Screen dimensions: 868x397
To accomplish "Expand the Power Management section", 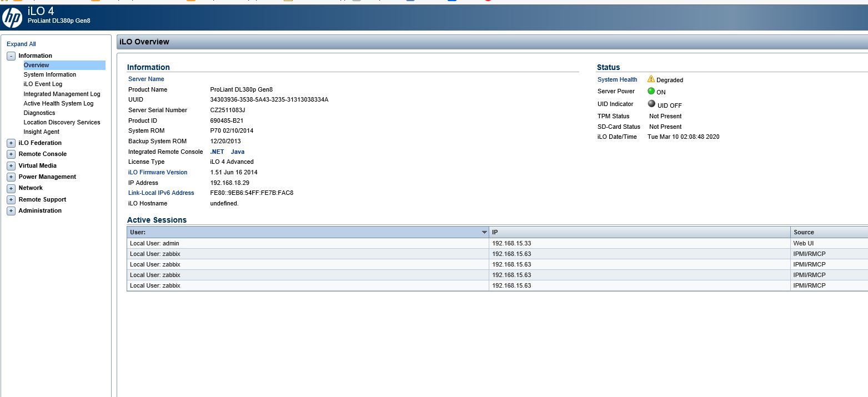I will 11,177.
